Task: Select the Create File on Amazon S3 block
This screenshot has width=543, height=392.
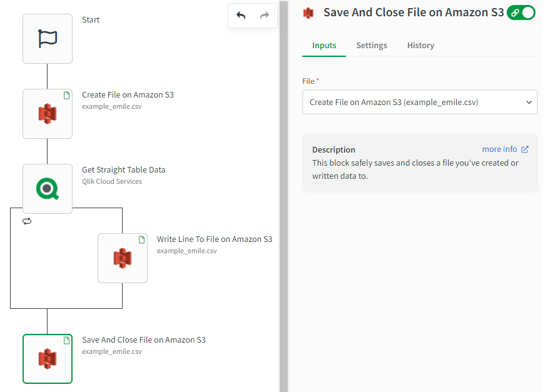Action: pyautogui.click(x=48, y=114)
